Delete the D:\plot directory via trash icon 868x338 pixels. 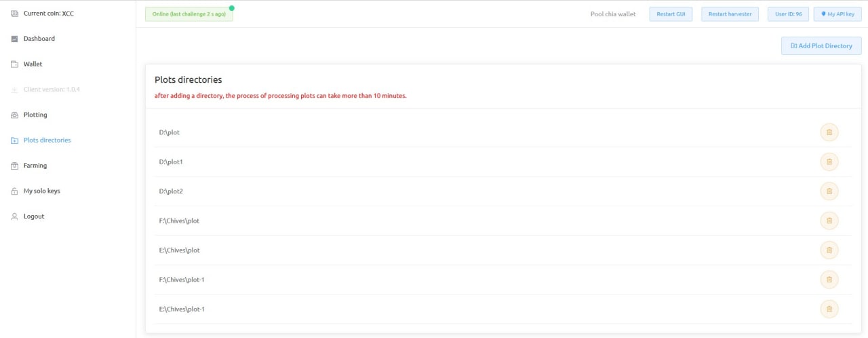tap(829, 132)
